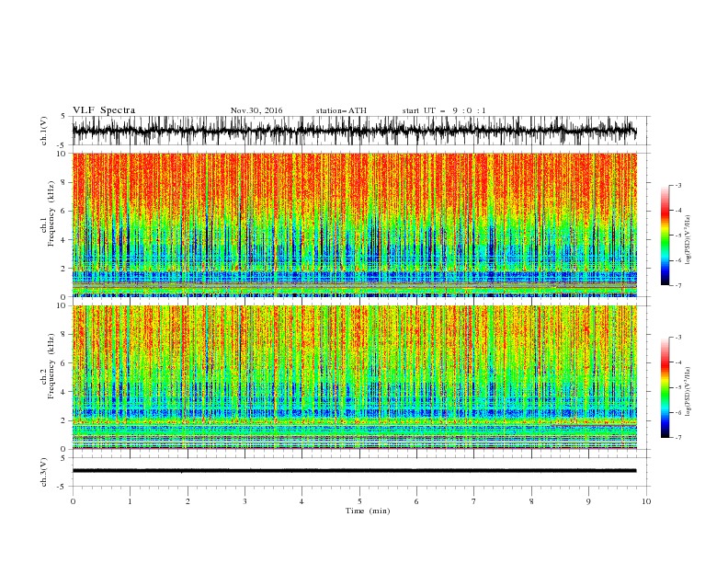The image size is (728, 563).
Task: Click the ch.2 spectrogram color scale bar
Action: [x=665, y=387]
